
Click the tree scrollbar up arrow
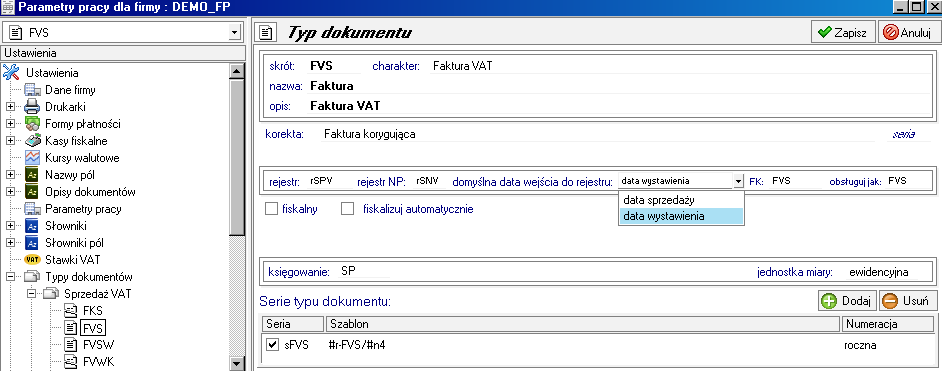click(x=237, y=71)
